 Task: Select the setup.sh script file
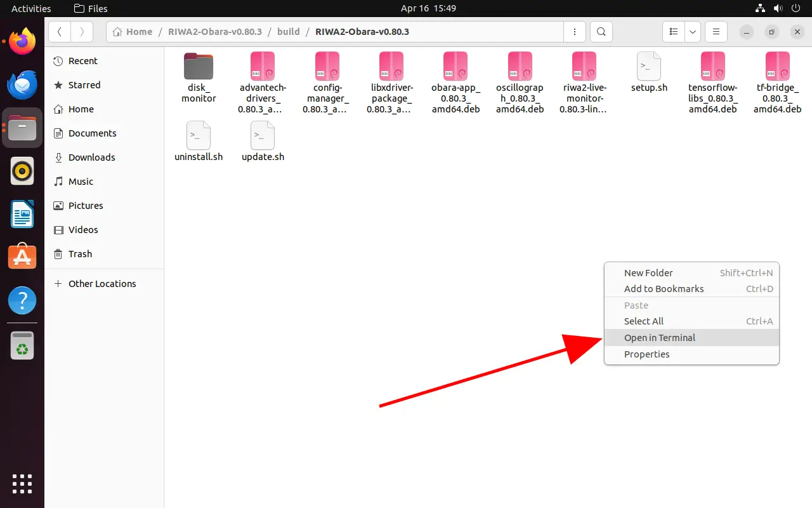click(x=649, y=67)
